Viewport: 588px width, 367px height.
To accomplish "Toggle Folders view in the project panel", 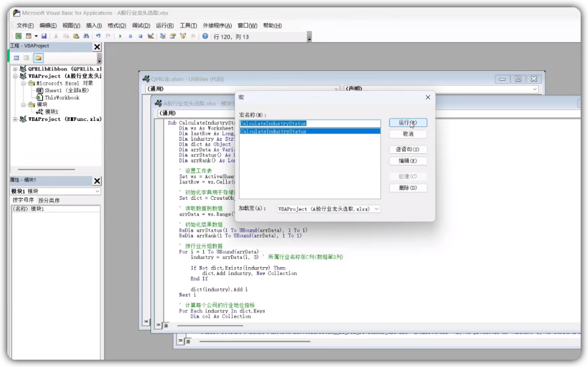I will tap(38, 58).
